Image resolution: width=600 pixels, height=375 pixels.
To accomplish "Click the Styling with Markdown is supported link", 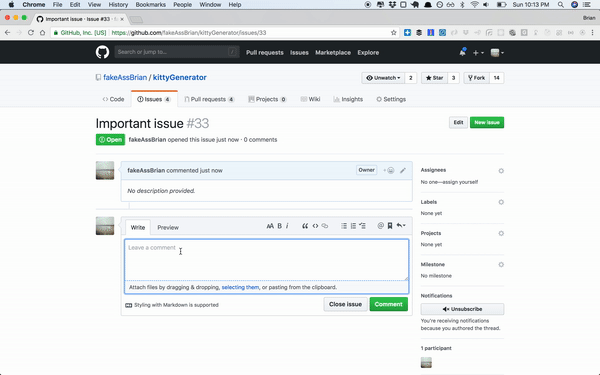I will [x=172, y=305].
